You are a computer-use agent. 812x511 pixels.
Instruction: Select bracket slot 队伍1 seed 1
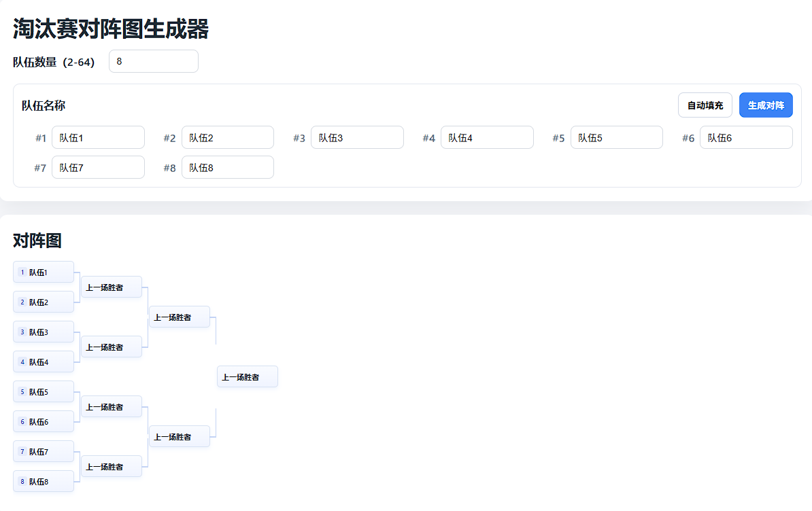tap(44, 272)
